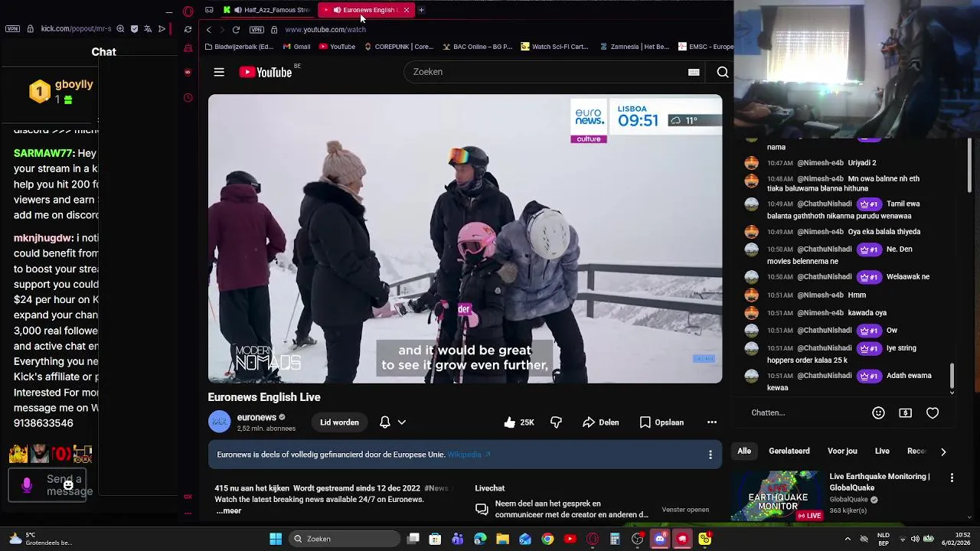Show hidden system tray icons chevron
Image resolution: width=980 pixels, height=551 pixels.
coord(848,539)
